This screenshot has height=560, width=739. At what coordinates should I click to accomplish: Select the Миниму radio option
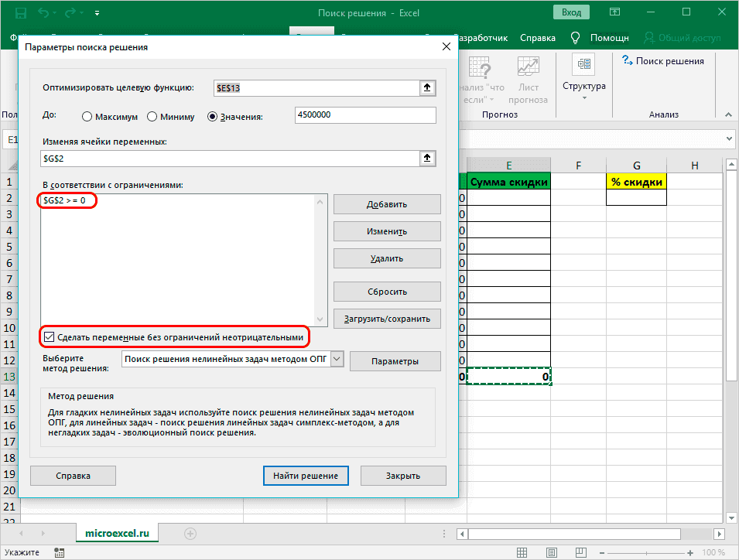[x=152, y=117]
